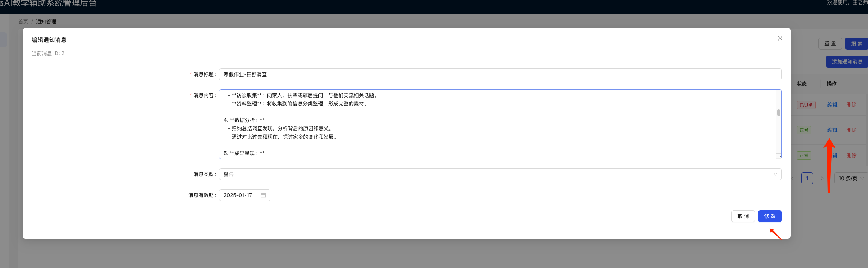Click 编辑 in the 已过期 row
Viewport: 868px width, 268px height.
pos(832,105)
